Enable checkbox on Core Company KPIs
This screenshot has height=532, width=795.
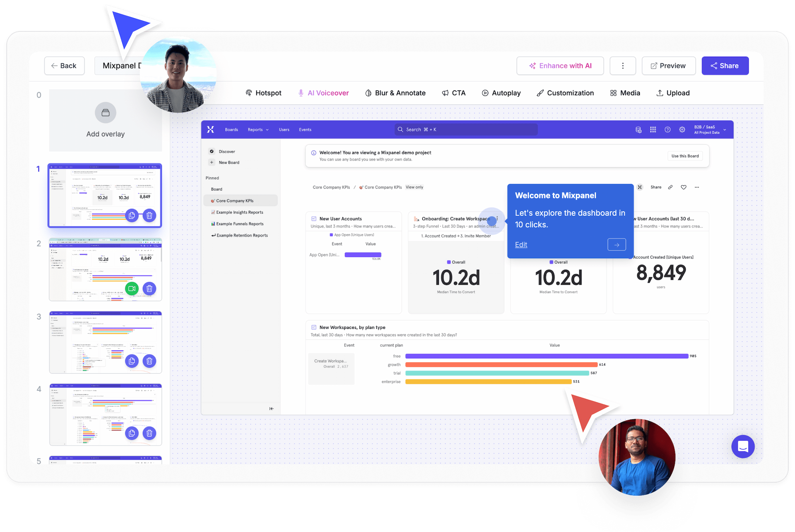click(212, 201)
